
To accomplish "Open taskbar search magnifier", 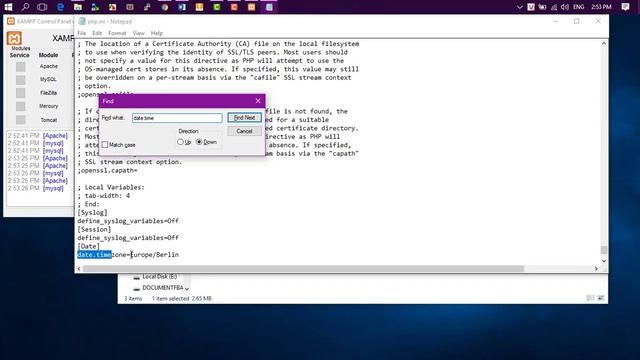I will click(25, 7).
